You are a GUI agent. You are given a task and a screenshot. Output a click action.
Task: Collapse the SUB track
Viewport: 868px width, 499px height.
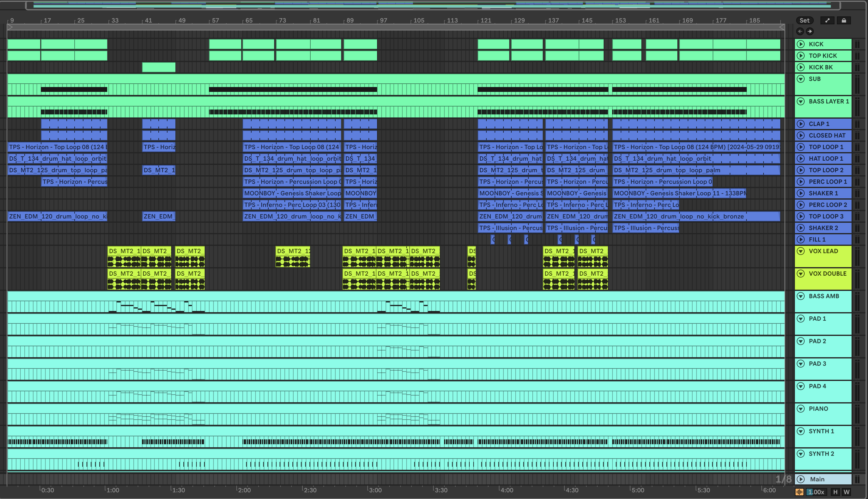[801, 79]
